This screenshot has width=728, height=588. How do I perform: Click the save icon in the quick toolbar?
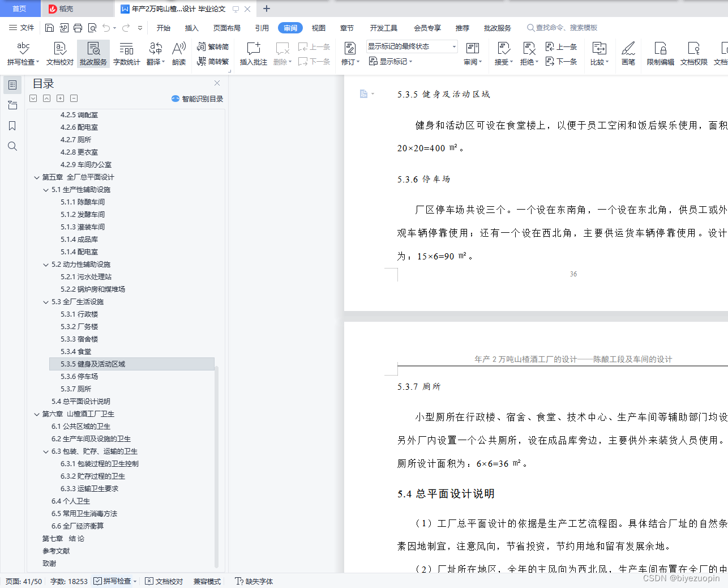49,28
